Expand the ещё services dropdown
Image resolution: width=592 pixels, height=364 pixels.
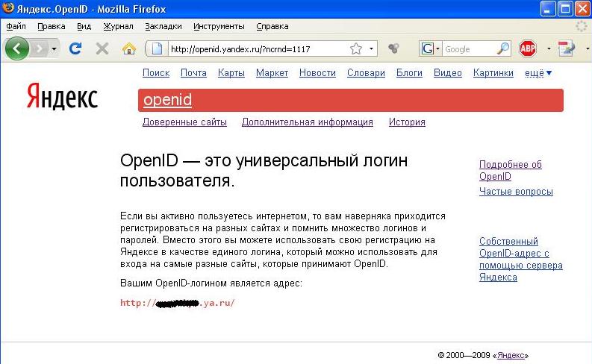[x=538, y=73]
